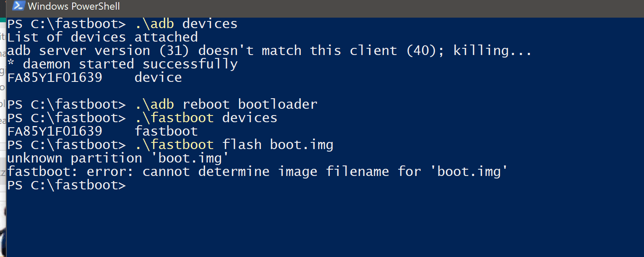The height and width of the screenshot is (257, 644).
Task: Click the serial FA85Y1F01639 beside 'fastboot'
Action: (55, 131)
